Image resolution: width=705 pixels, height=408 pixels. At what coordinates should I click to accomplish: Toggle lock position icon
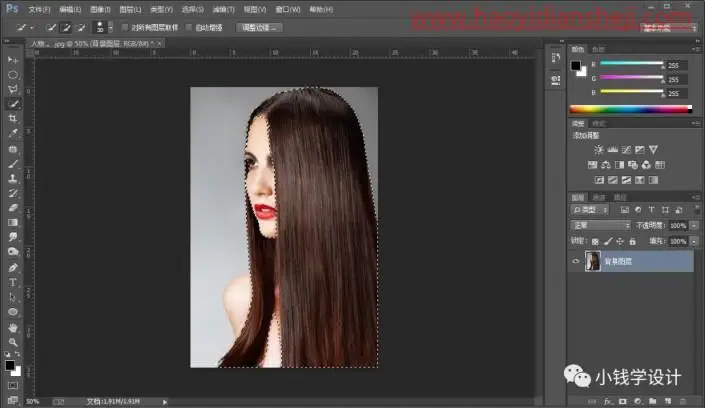[620, 242]
